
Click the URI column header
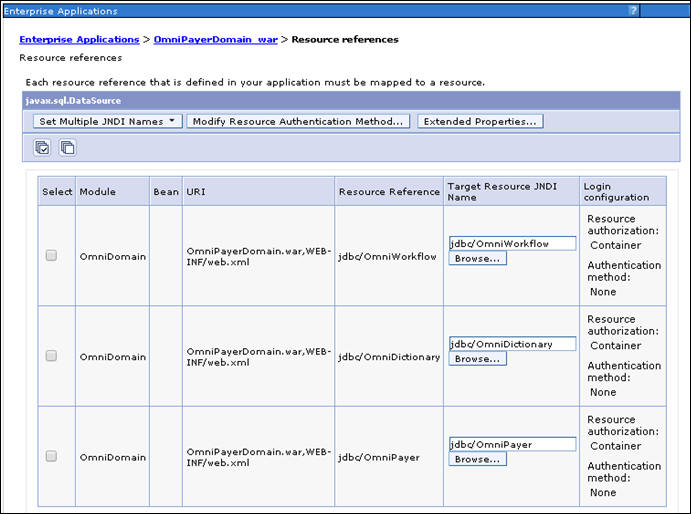pyautogui.click(x=258, y=192)
